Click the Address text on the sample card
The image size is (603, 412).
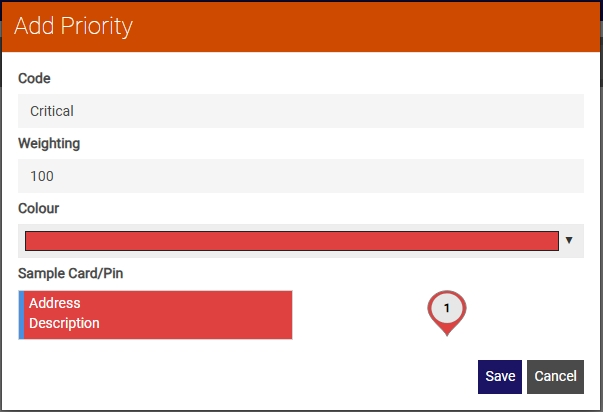[x=55, y=303]
